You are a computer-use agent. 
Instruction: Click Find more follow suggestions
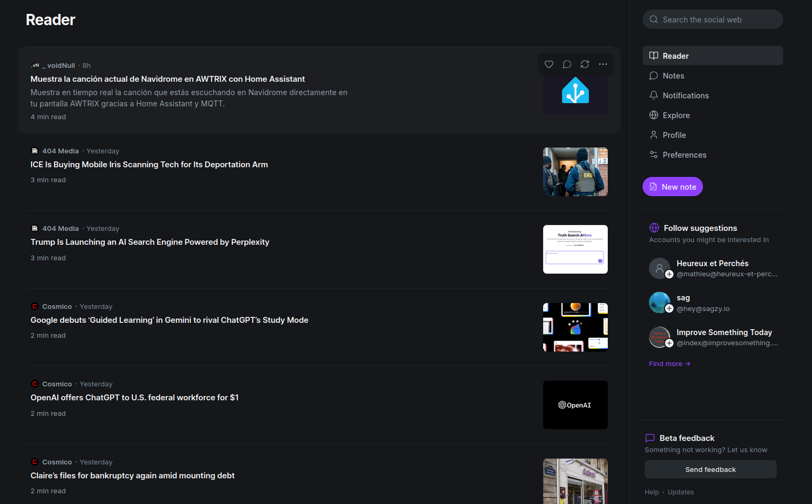pos(670,363)
